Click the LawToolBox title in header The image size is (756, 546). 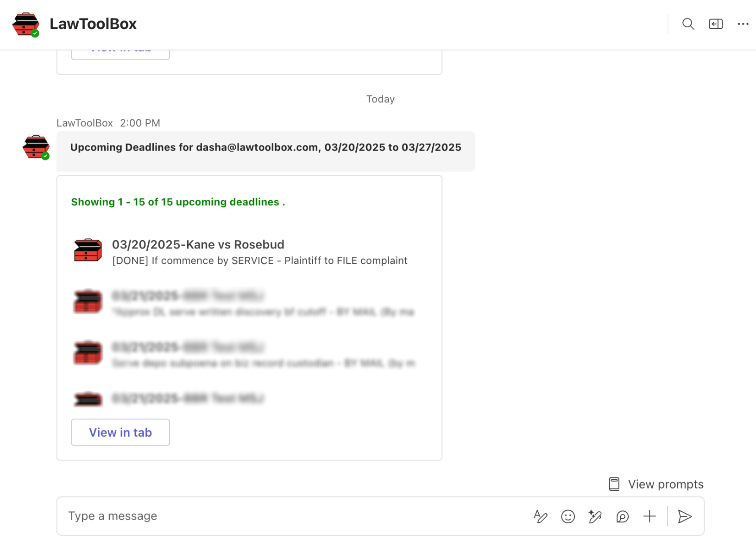click(93, 24)
